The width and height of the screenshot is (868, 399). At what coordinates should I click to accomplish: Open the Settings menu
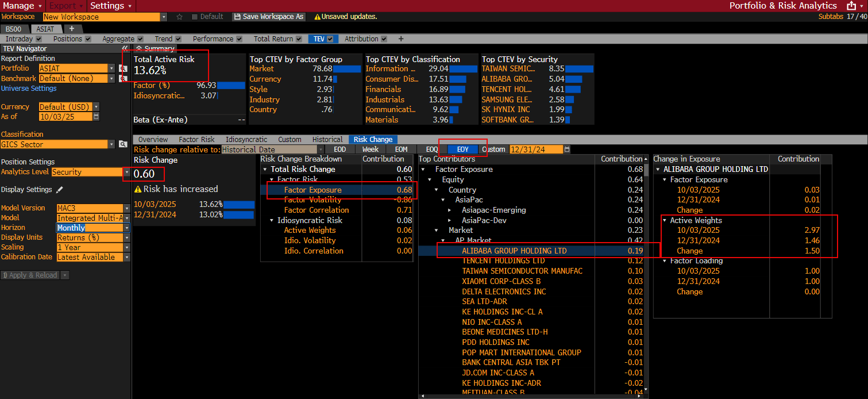point(111,6)
